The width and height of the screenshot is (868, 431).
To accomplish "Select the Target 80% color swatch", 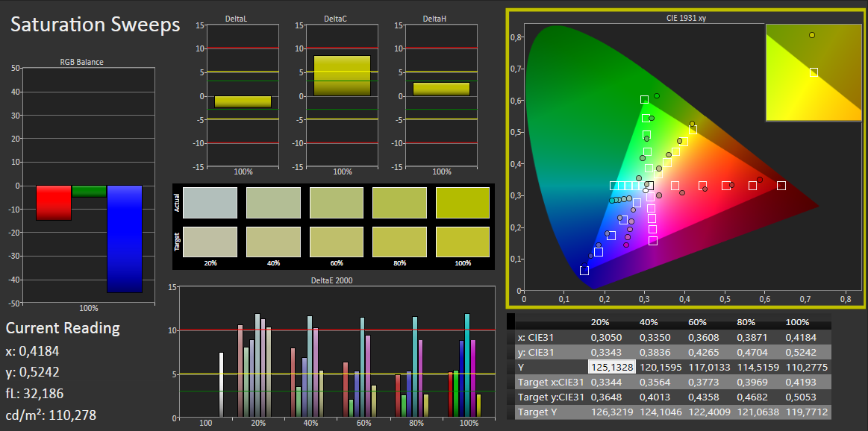I will point(400,242).
